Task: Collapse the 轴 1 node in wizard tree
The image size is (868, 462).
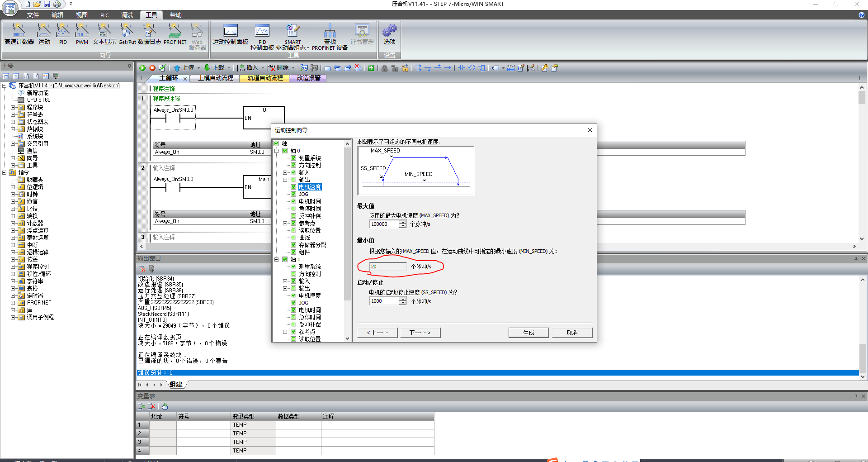Action: [277, 259]
